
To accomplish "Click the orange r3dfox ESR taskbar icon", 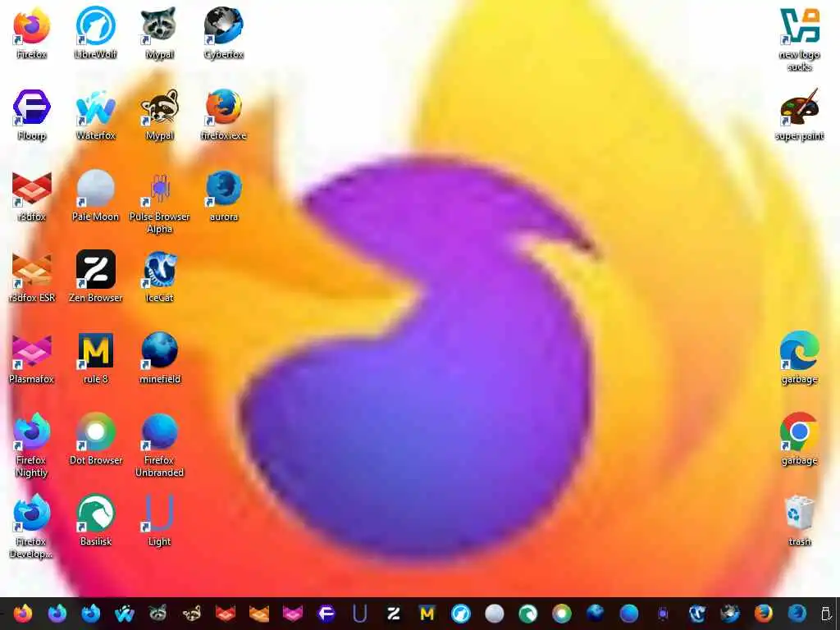I will tap(258, 614).
